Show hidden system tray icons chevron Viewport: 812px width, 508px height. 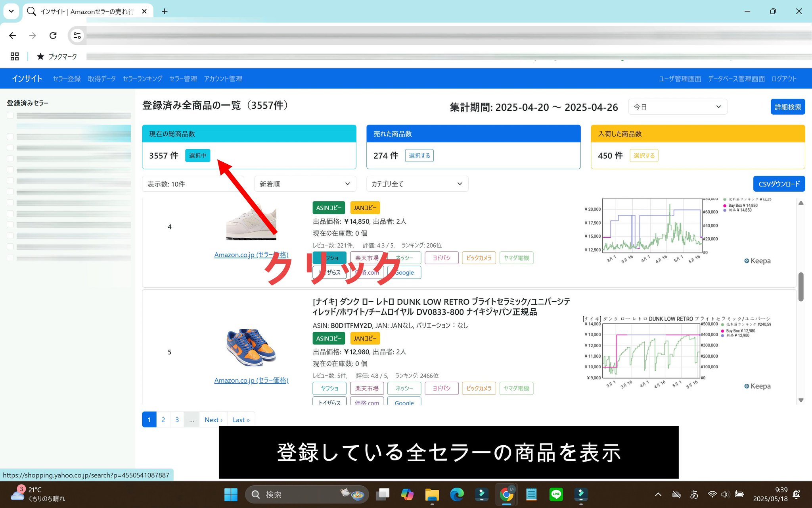[658, 495]
